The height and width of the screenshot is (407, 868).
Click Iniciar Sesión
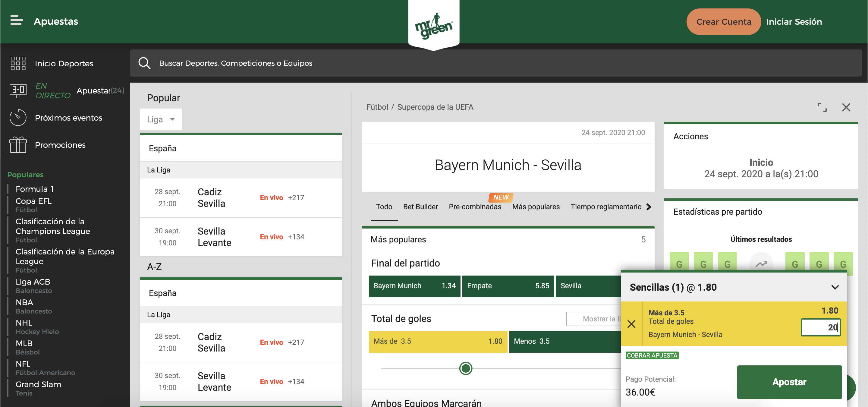pyautogui.click(x=794, y=22)
